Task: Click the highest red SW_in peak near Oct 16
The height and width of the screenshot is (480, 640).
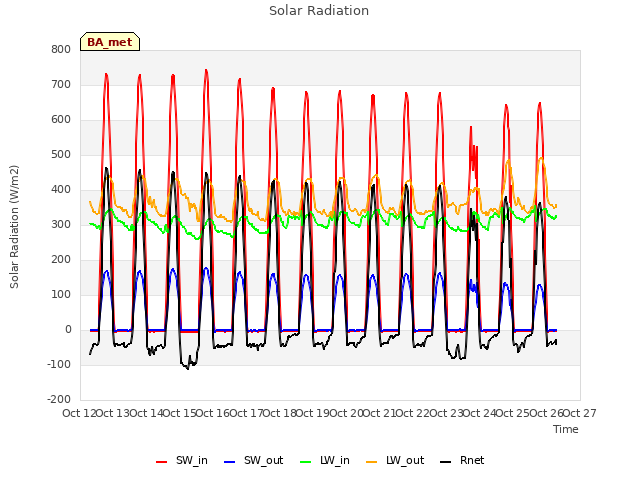Action: click(x=206, y=70)
